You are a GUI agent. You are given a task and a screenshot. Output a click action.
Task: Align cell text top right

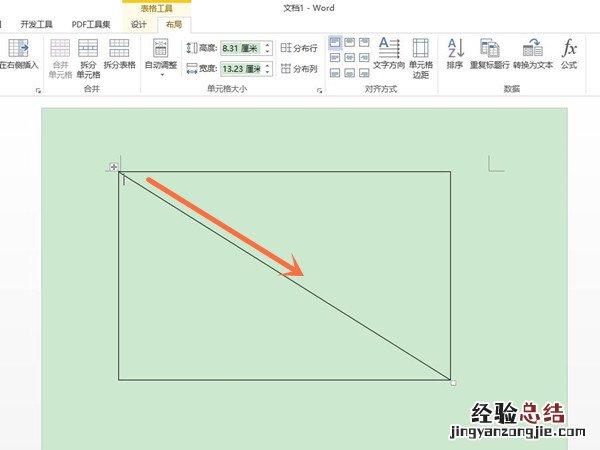pyautogui.click(x=364, y=42)
